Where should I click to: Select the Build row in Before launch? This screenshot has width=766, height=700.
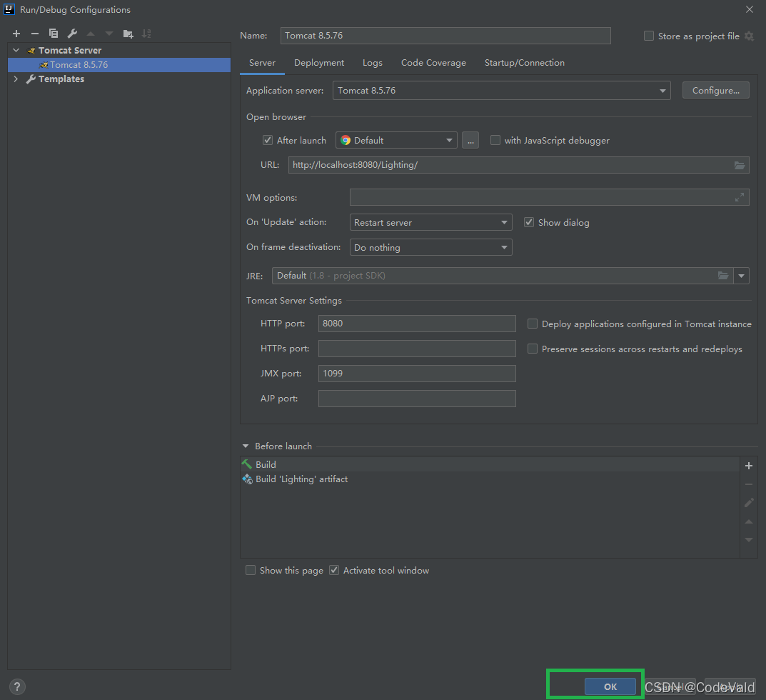(490, 464)
